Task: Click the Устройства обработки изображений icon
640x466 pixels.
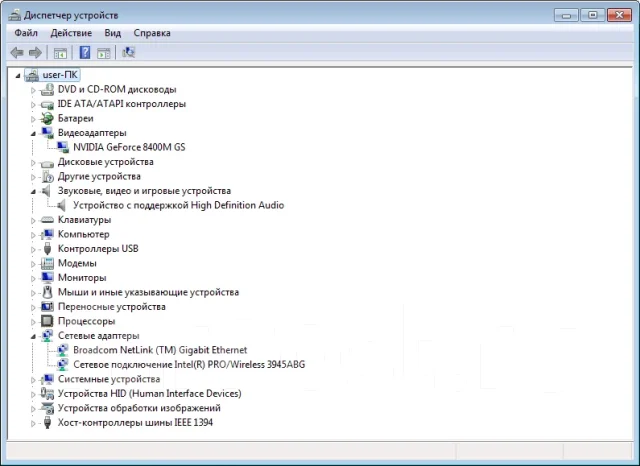Action: pos(47,408)
